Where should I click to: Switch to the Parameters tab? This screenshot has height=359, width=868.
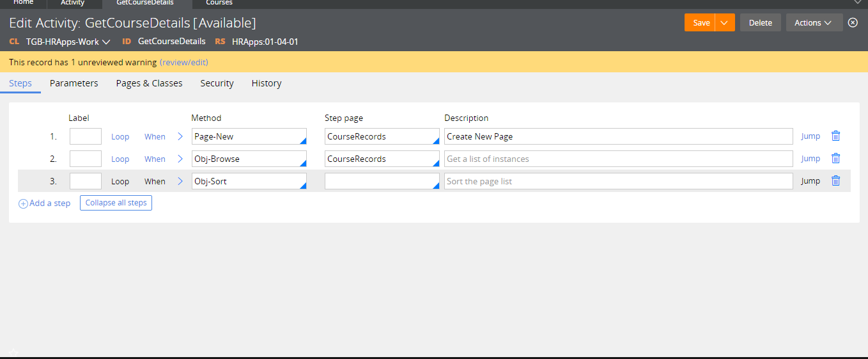coord(74,83)
